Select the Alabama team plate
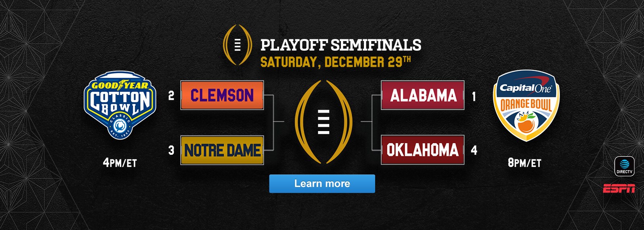The height and width of the screenshot is (230, 644). [x=423, y=95]
